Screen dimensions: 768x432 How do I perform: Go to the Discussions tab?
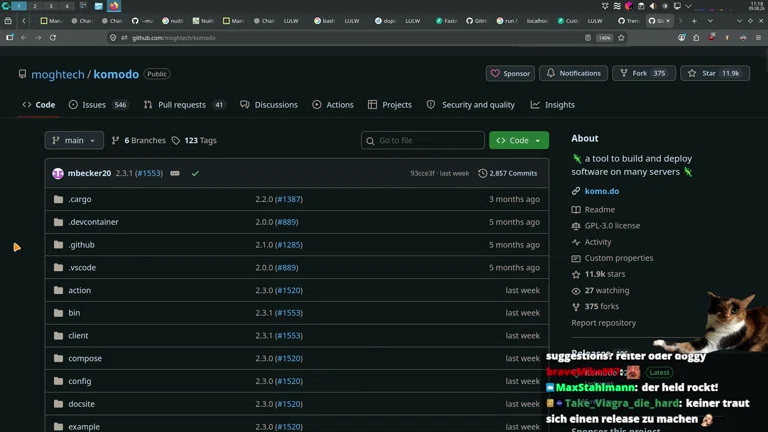pyautogui.click(x=269, y=105)
